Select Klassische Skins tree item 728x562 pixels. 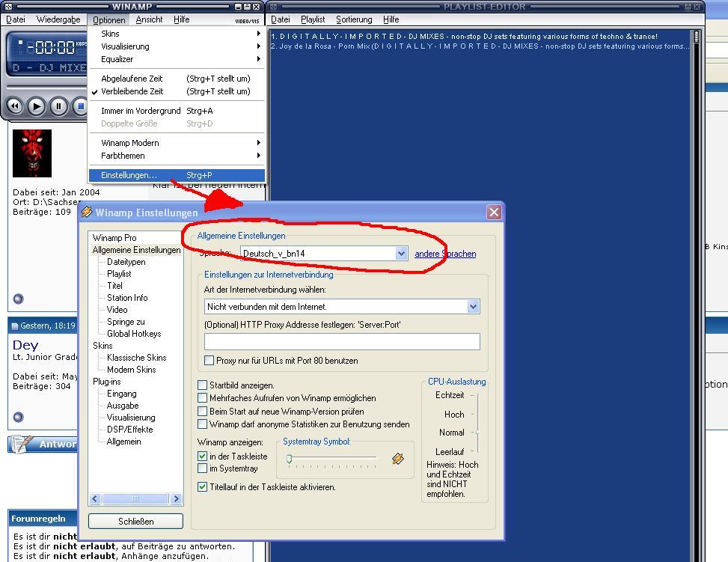[136, 358]
